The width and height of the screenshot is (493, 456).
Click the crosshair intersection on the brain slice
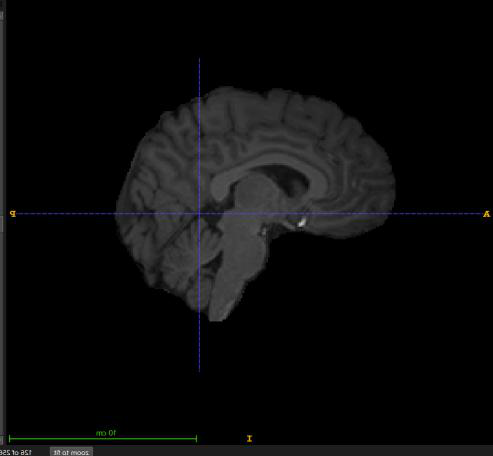[x=199, y=214]
